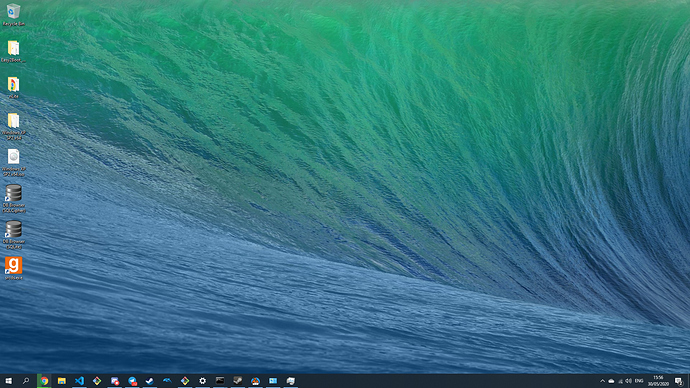Click the taskbar search magnifier
The height and width of the screenshot is (388, 690).
[26, 381]
